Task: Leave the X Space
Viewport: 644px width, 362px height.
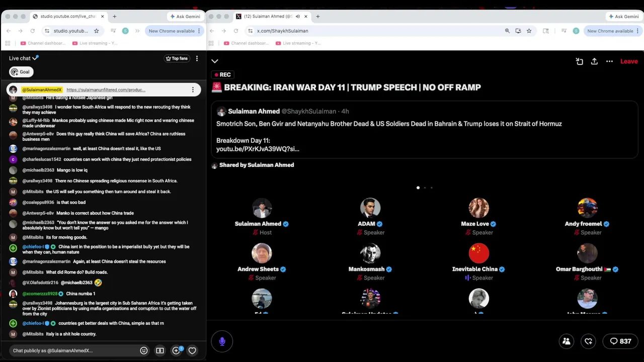Action: click(x=629, y=61)
